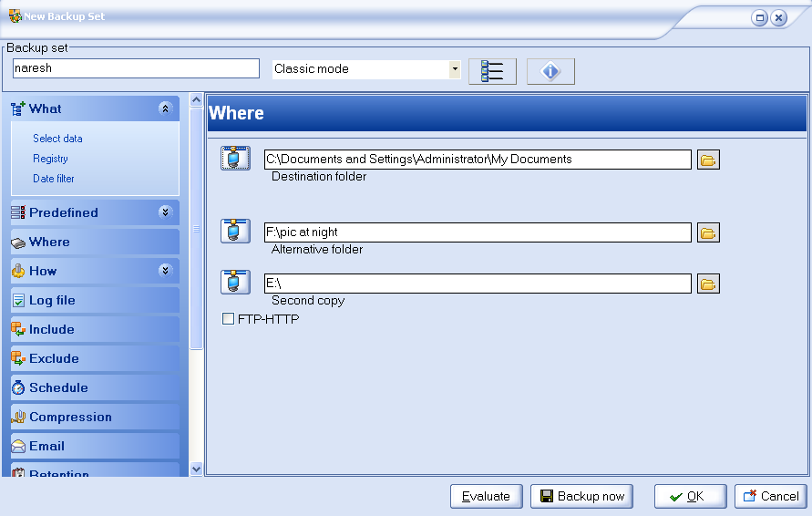
Task: Click the Date filter link
Action: (x=54, y=179)
